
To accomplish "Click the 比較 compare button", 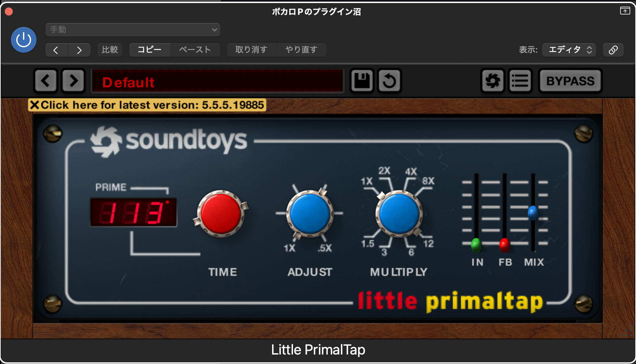I will tap(110, 50).
